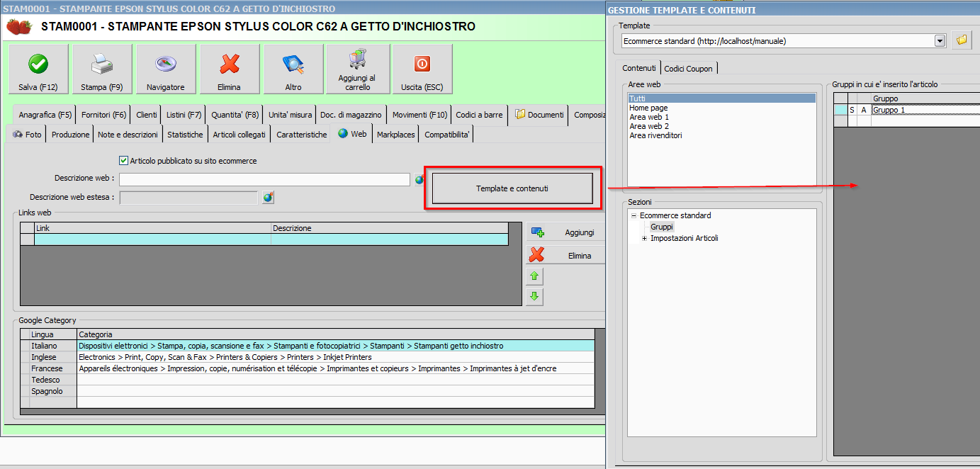Click the Descrizione web estesa field

(188, 198)
